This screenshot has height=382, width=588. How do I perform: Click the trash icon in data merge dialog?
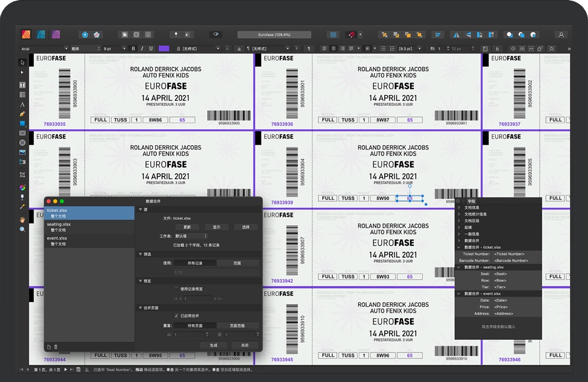[x=56, y=346]
